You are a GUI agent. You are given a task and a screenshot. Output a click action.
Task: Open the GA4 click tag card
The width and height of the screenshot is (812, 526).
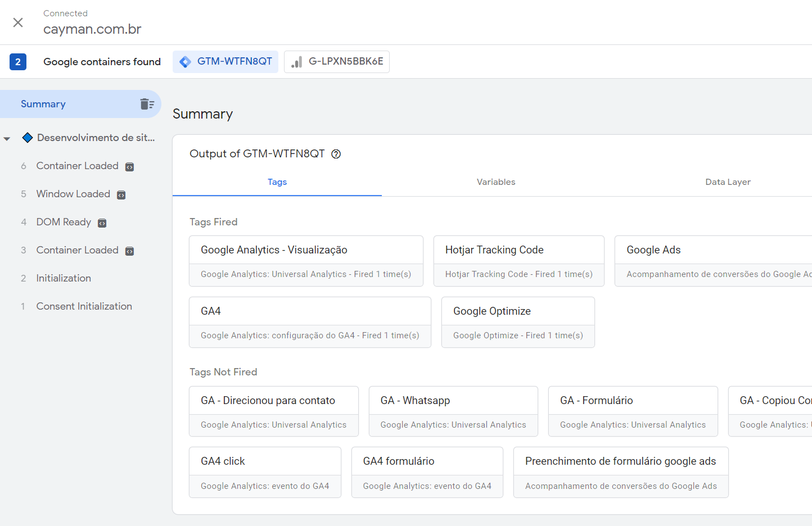point(265,473)
